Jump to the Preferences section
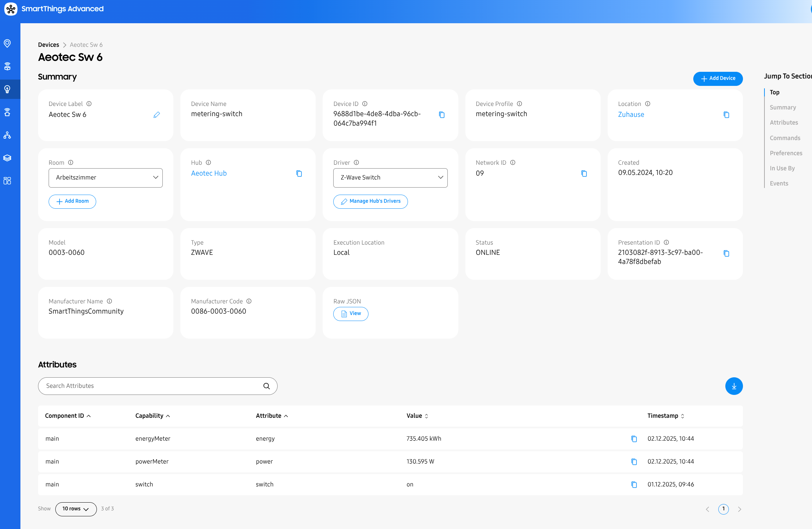The image size is (812, 529). [786, 153]
